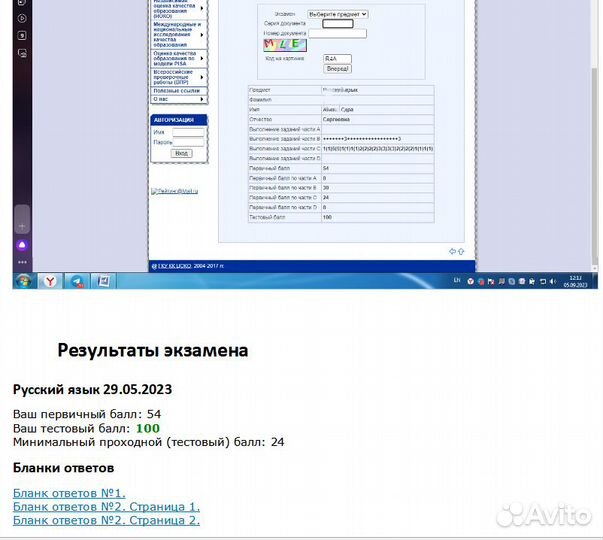Click the play icon in browser sidebar
This screenshot has width=603, height=540.
(22, 18)
